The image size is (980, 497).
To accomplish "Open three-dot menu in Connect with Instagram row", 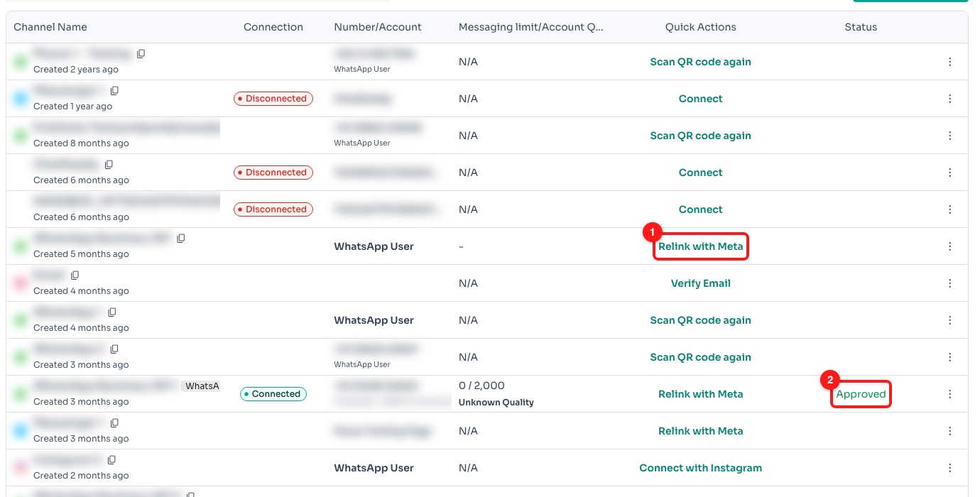I will coord(950,468).
